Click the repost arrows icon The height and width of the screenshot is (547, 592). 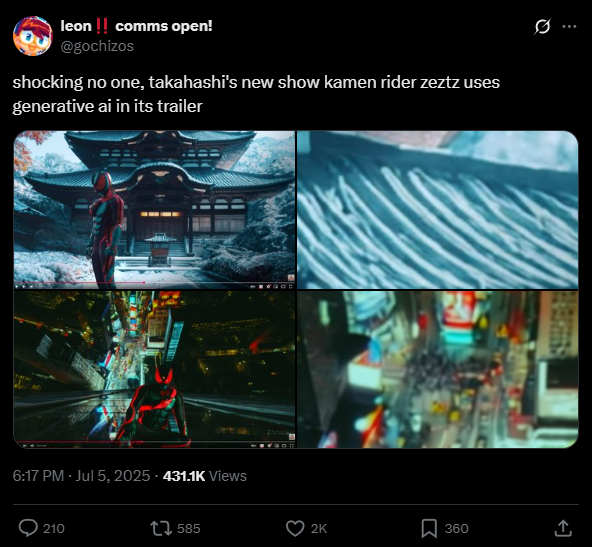pyautogui.click(x=162, y=528)
